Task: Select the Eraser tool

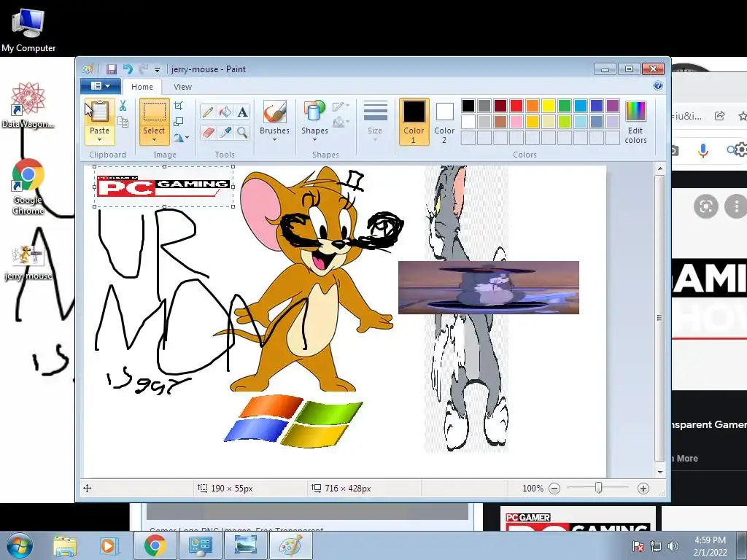Action: [x=208, y=133]
